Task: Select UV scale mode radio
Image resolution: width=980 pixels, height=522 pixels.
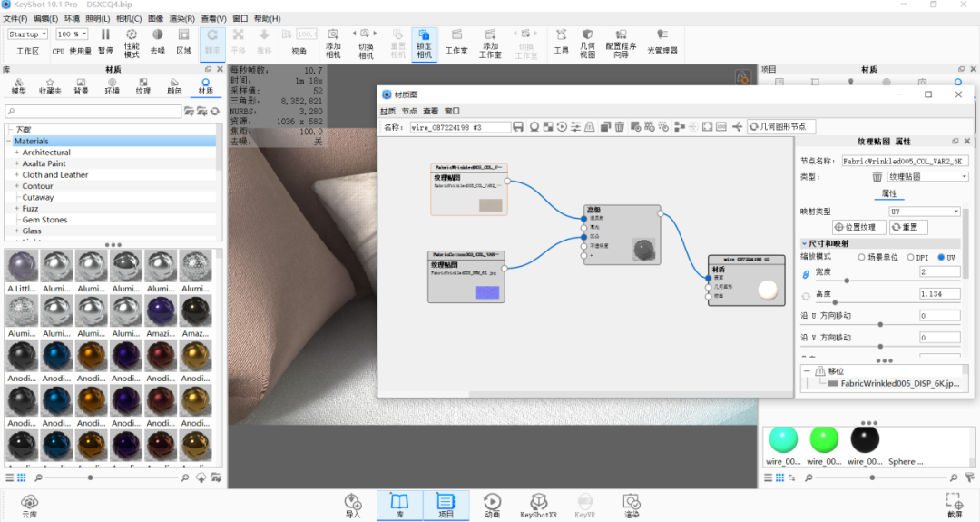Action: pyautogui.click(x=941, y=258)
